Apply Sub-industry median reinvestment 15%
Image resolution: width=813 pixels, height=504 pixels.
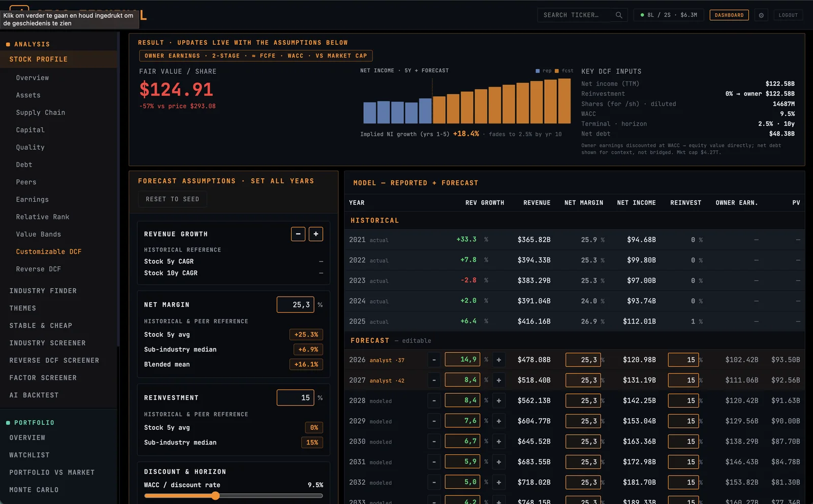click(x=312, y=443)
